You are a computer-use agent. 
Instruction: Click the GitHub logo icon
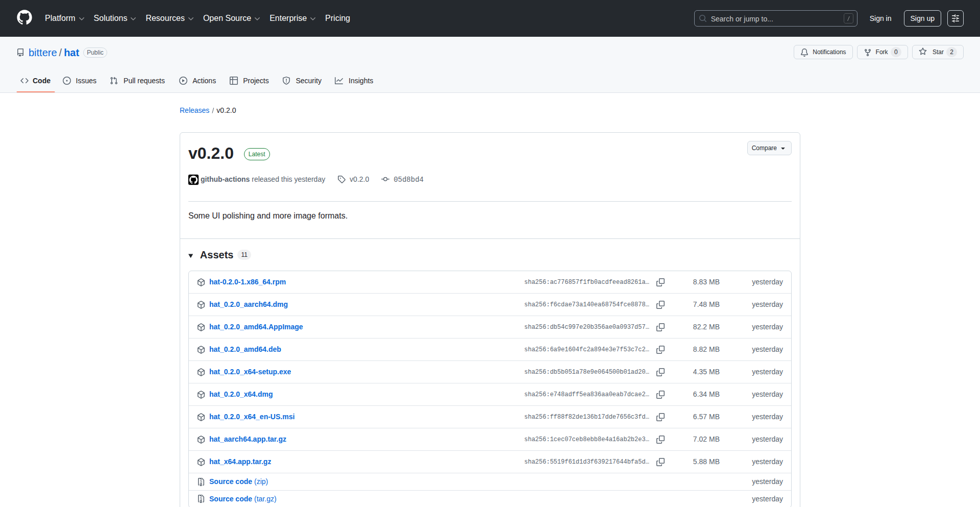tap(24, 18)
